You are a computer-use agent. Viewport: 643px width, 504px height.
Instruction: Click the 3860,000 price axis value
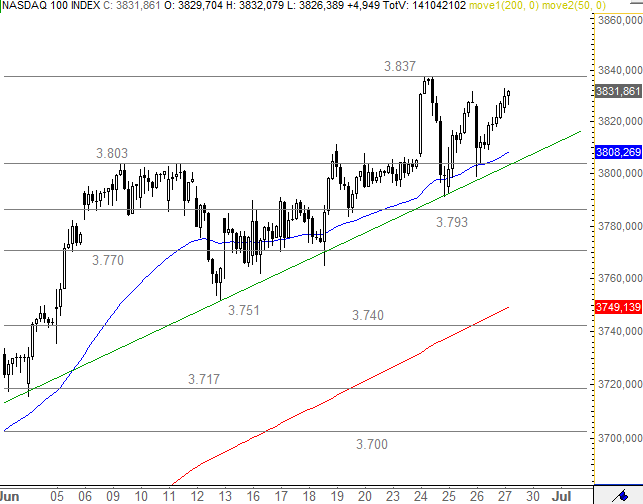(620, 20)
